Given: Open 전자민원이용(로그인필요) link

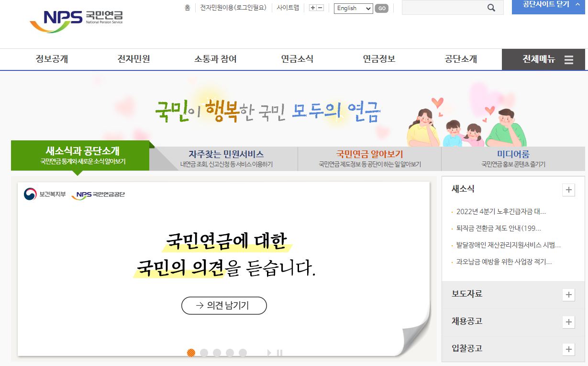Looking at the screenshot, I should (x=233, y=8).
